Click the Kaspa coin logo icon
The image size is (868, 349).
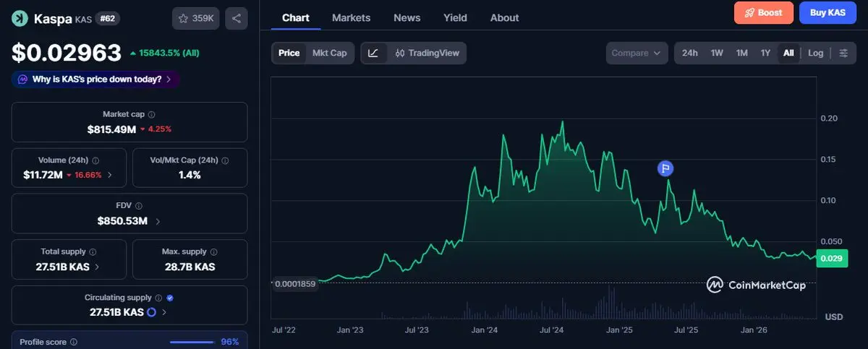20,19
